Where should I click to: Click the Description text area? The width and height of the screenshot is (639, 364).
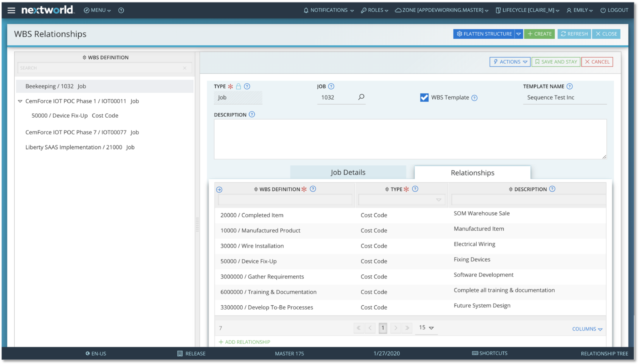coord(410,139)
